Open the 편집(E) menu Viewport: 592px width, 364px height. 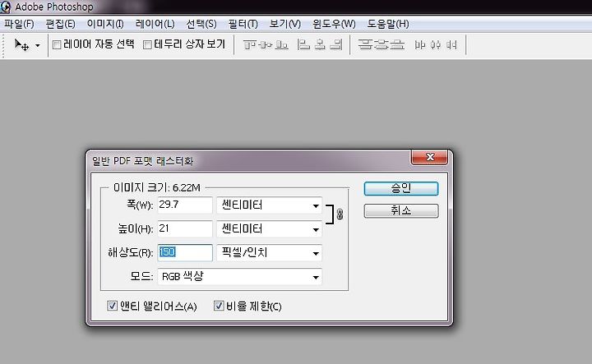pyautogui.click(x=60, y=24)
